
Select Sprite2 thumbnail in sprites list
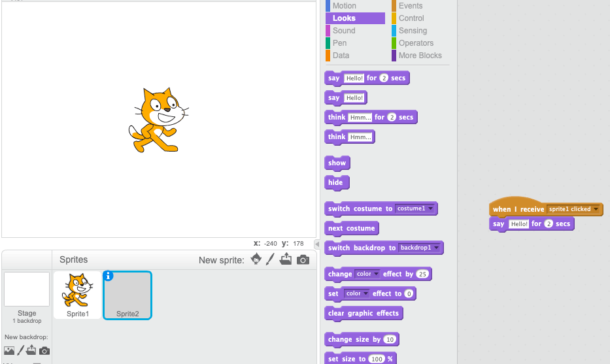tap(127, 295)
